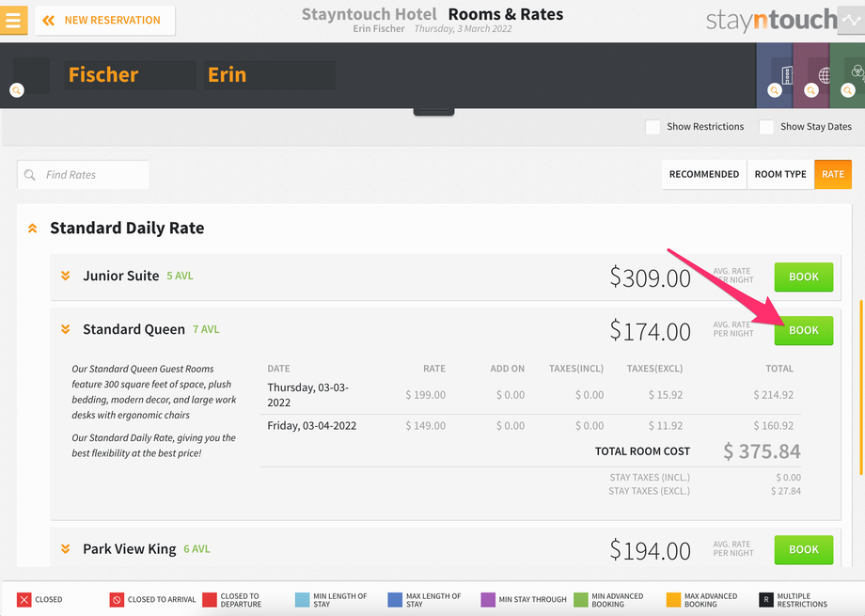Click the Max Length of Stay swatch
This screenshot has width=865, height=616.
pyautogui.click(x=395, y=599)
